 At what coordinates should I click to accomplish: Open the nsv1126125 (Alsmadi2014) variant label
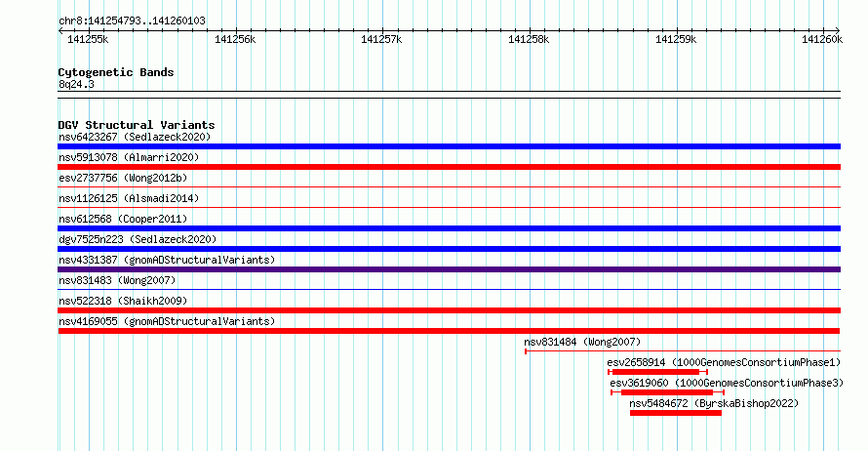[129, 198]
